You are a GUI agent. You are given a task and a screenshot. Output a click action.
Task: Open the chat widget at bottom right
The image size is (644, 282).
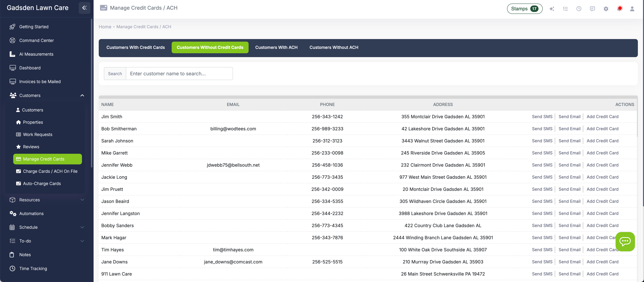[x=625, y=241]
